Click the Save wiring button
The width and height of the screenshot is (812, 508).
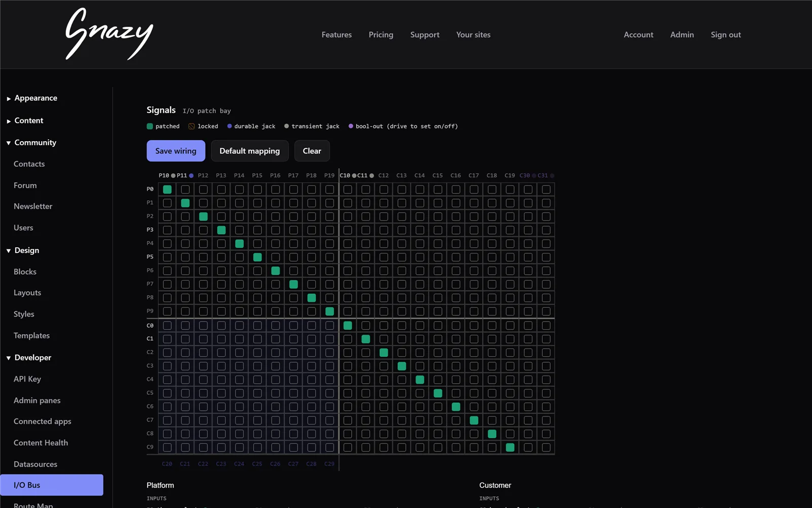point(176,151)
